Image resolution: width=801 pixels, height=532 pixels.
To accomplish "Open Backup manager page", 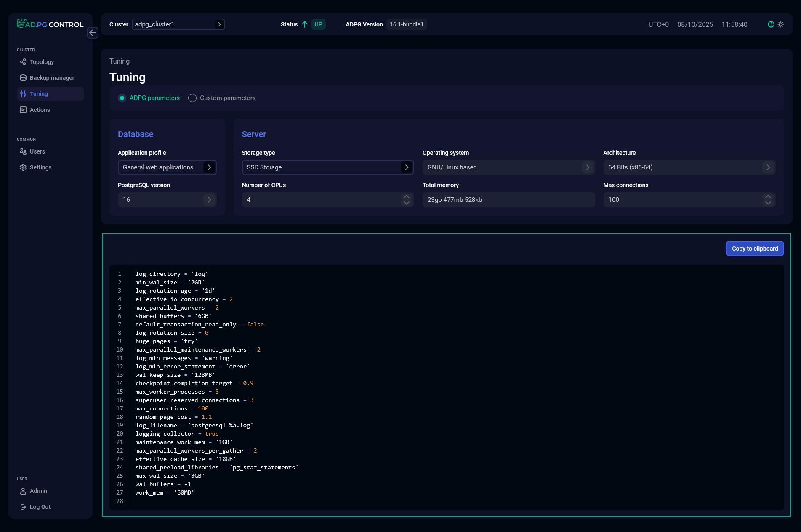I will [x=52, y=78].
